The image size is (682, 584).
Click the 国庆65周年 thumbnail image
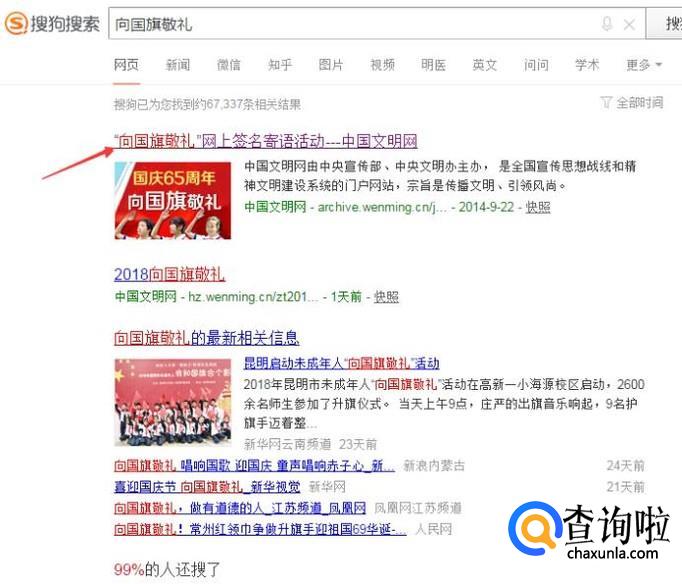[173, 200]
